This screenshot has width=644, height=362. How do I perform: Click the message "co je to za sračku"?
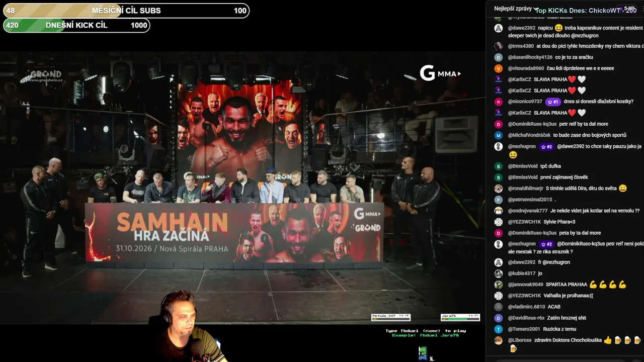click(x=574, y=57)
